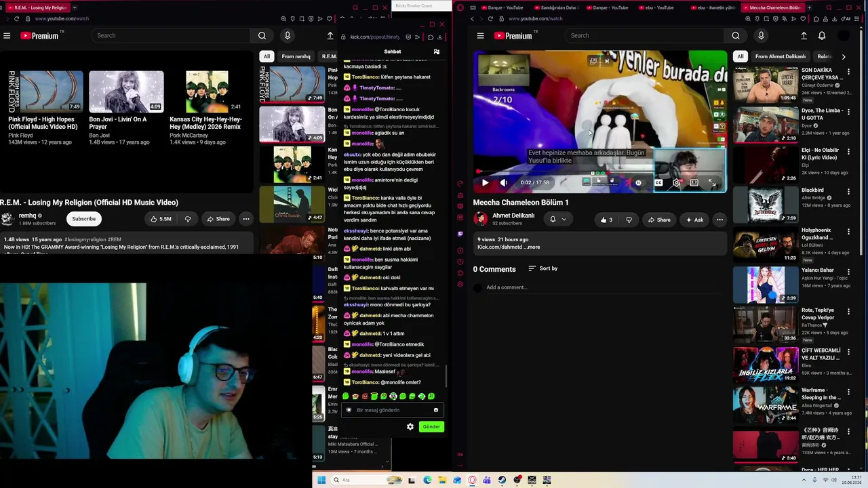Start voice search in right YouTube window

[x=761, y=35]
